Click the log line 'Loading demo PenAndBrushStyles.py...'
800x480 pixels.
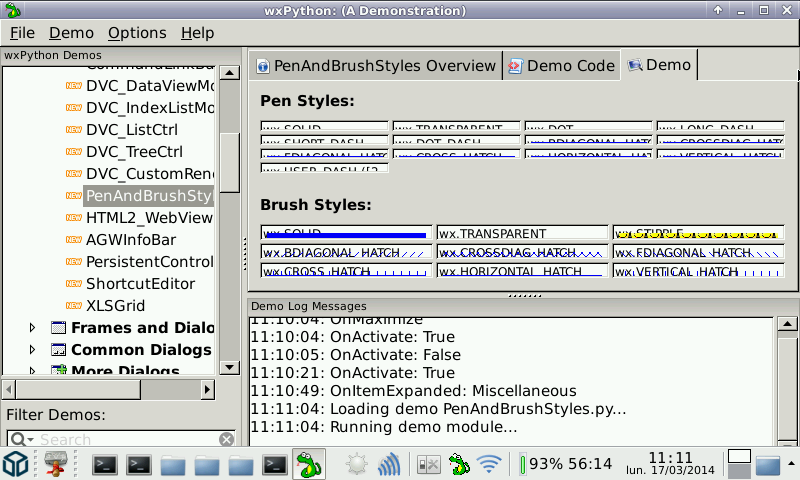438,409
